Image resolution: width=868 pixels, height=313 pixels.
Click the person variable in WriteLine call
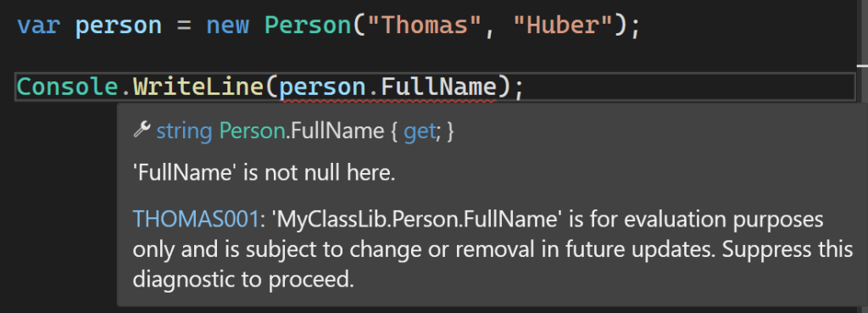click(x=322, y=87)
